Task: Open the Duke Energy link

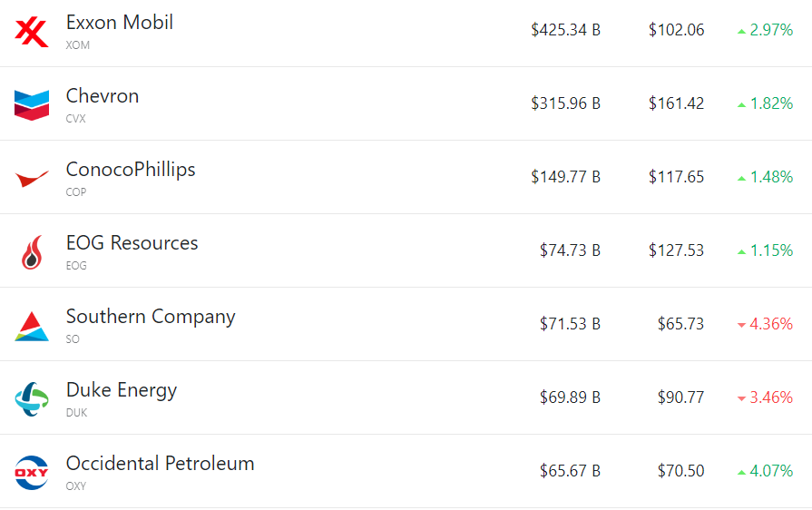Action: tap(122, 390)
